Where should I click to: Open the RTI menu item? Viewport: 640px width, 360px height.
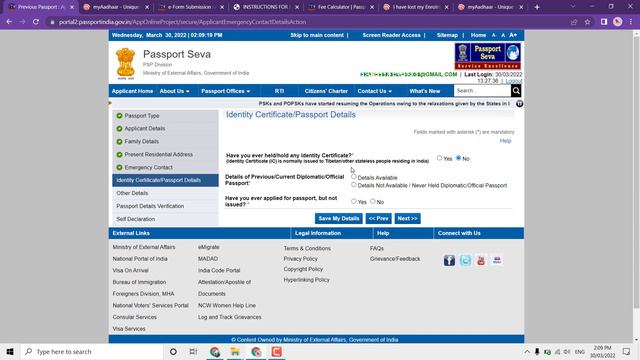(279, 91)
